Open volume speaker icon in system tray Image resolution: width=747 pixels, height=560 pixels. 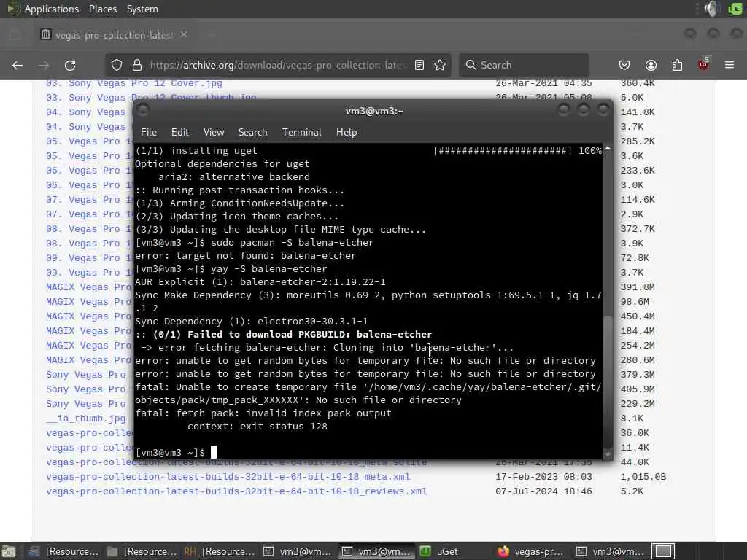click(712, 9)
